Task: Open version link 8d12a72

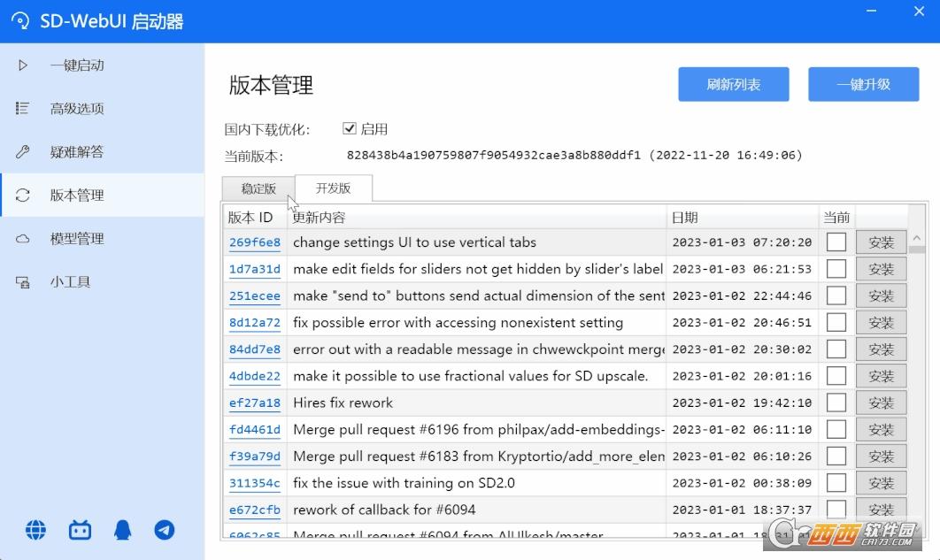Action: 255,322
